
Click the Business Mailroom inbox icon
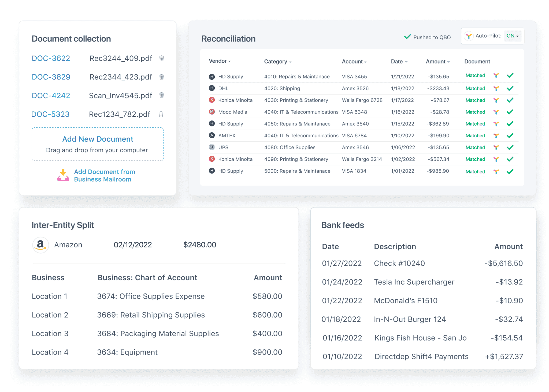63,175
